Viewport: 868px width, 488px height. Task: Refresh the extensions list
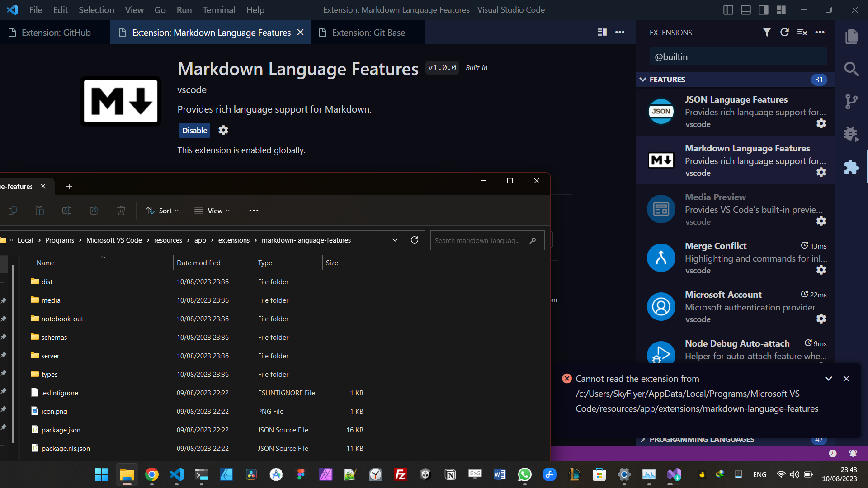[x=784, y=32]
